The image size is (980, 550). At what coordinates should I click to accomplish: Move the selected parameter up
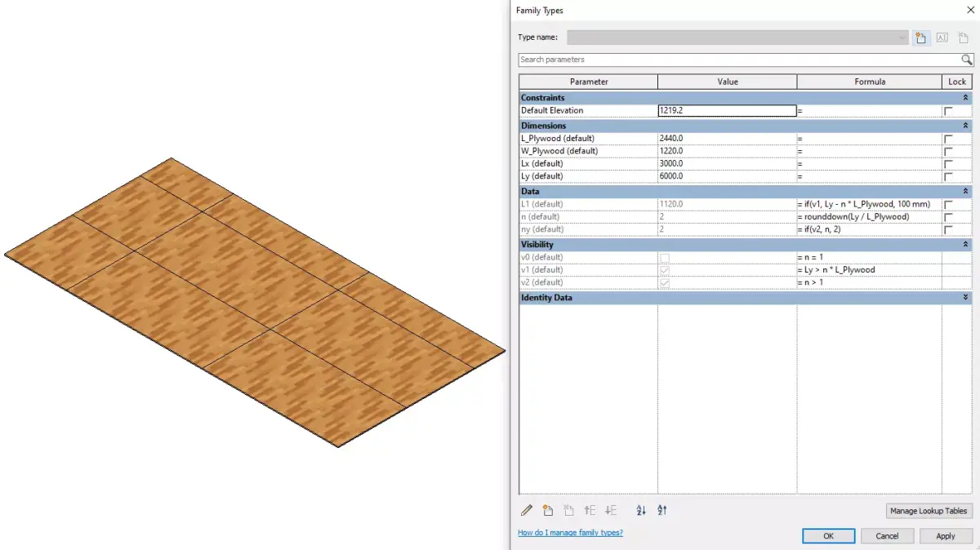tap(590, 510)
